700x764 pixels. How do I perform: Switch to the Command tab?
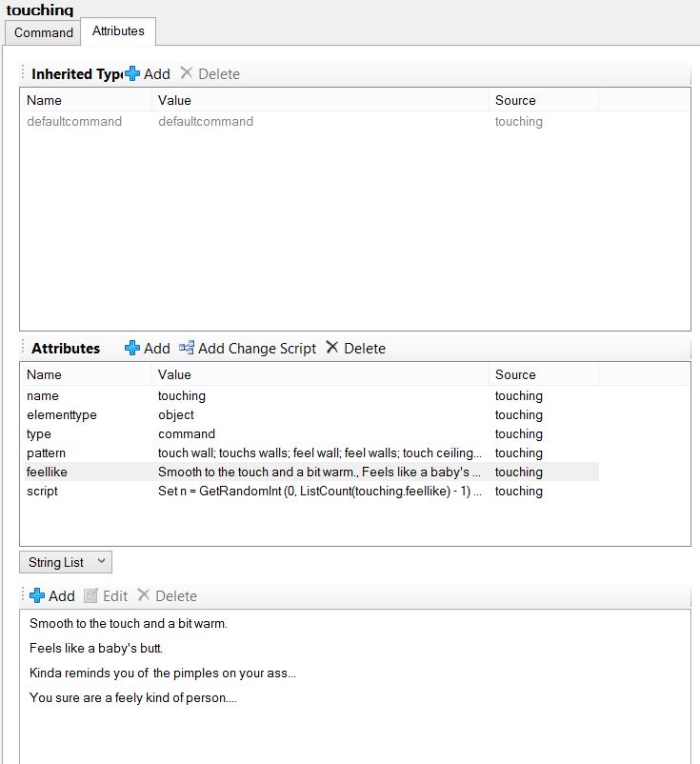(x=44, y=32)
